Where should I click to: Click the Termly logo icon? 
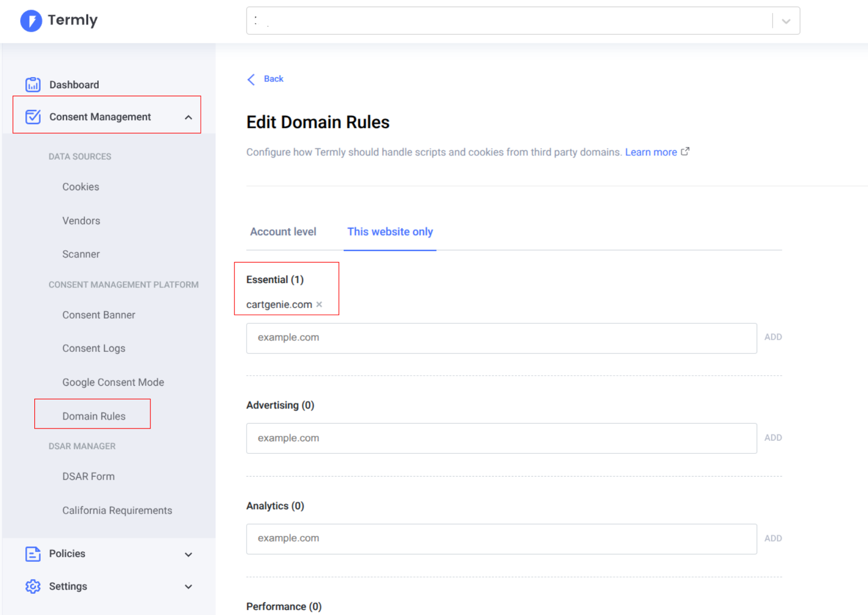31,21
